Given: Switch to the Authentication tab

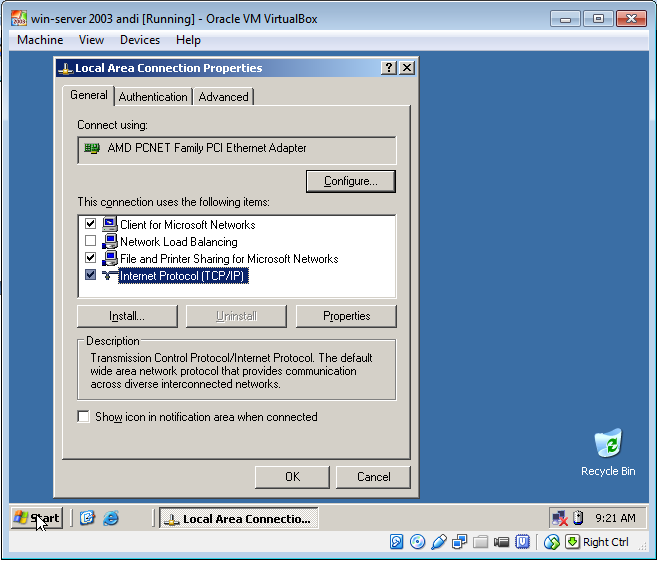Looking at the screenshot, I should (153, 97).
